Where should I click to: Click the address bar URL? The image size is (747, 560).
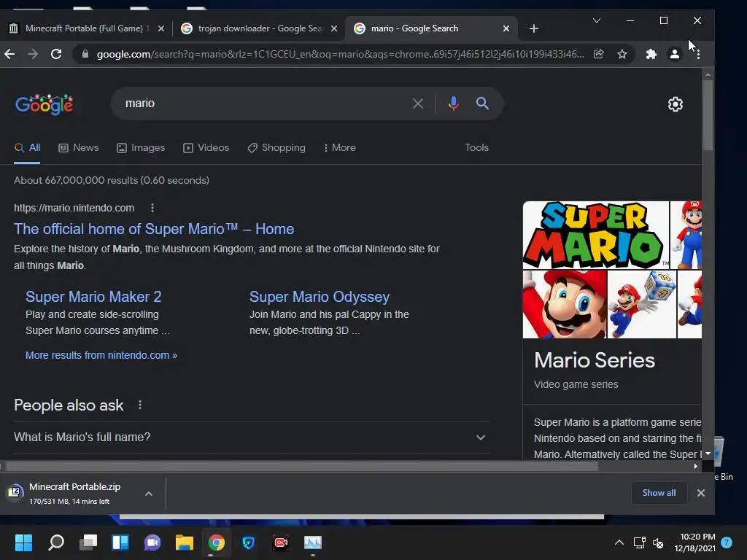(340, 54)
